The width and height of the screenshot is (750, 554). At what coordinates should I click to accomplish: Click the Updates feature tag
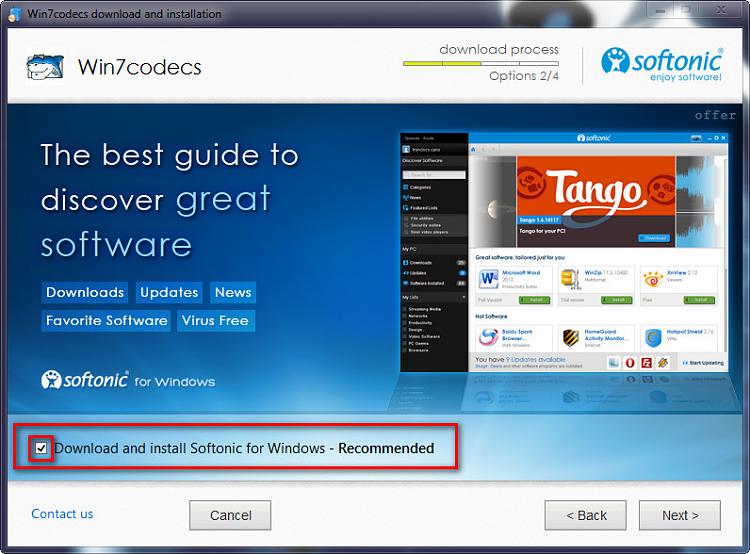[x=169, y=292]
